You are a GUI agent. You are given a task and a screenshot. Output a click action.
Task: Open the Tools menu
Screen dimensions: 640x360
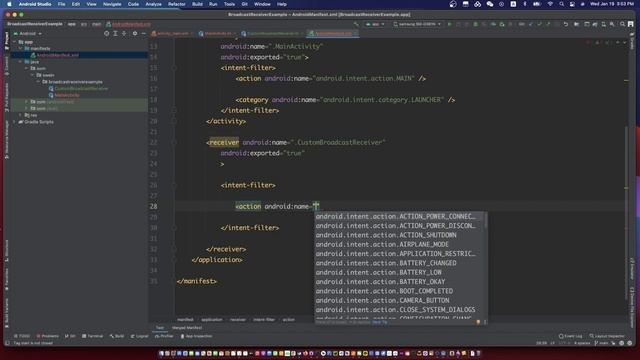tap(229, 4)
